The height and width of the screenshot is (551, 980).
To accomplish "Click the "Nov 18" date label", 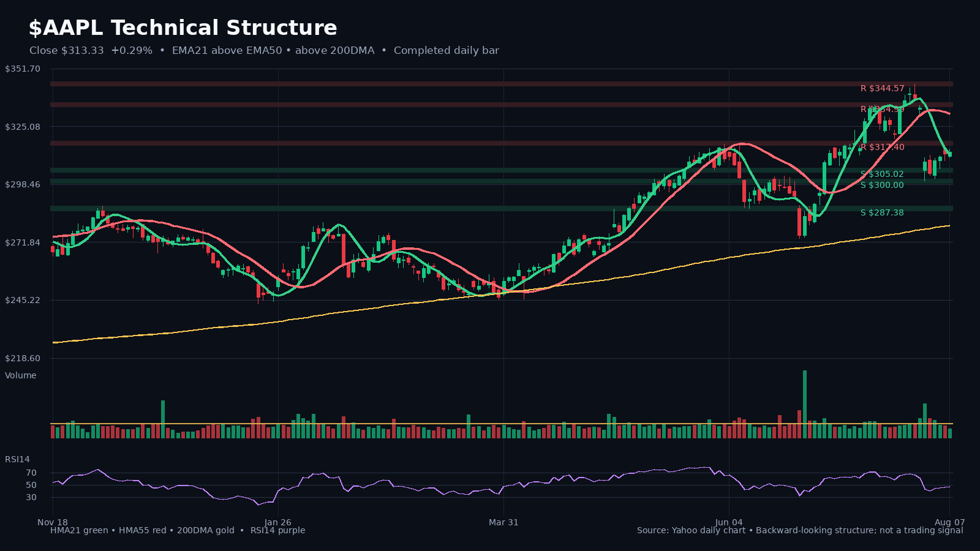I will coord(53,522).
